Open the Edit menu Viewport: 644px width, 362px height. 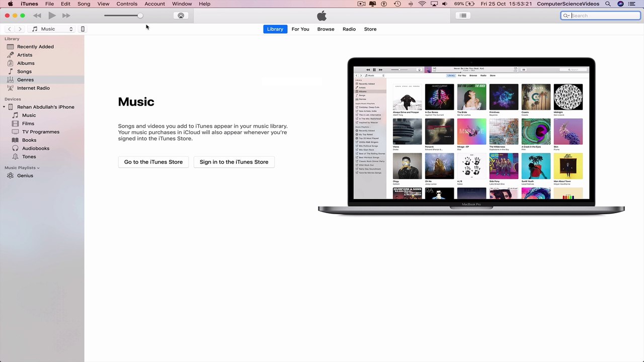point(65,4)
